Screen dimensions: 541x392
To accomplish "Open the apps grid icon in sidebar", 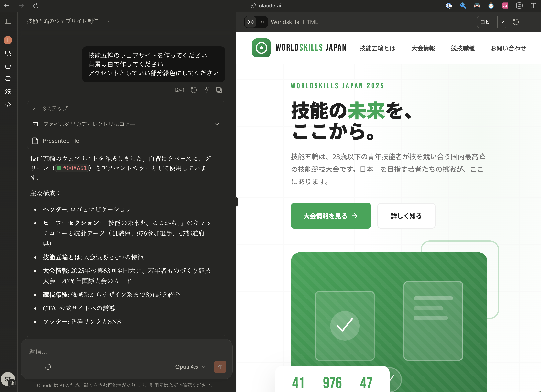I will [8, 92].
